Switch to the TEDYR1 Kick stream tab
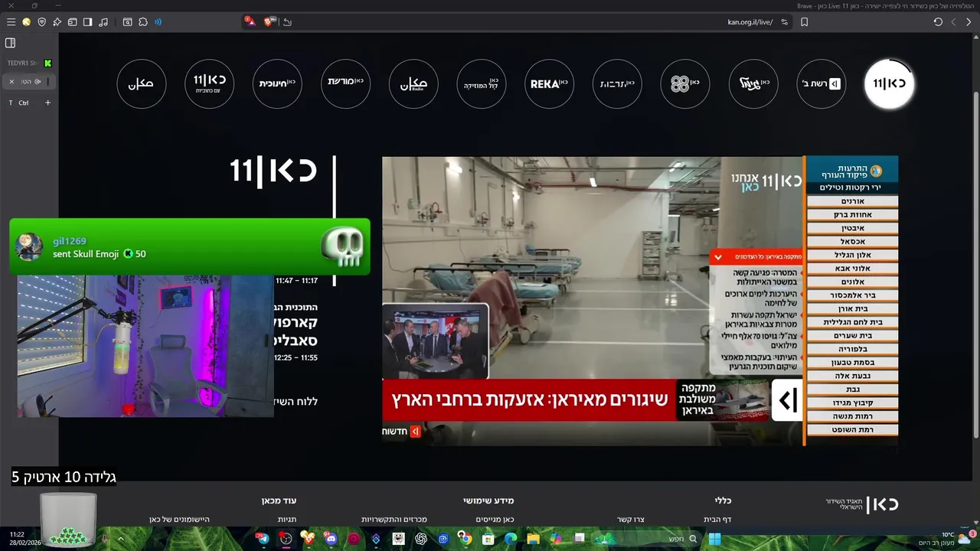The height and width of the screenshot is (551, 980). point(29,63)
